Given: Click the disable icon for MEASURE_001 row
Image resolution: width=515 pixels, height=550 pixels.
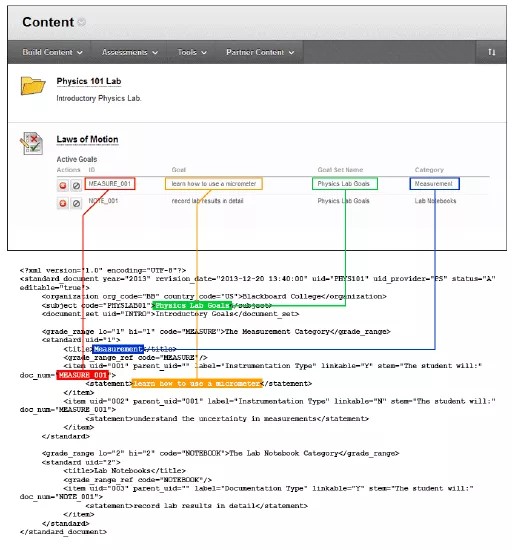Looking at the screenshot, I should click(76, 186).
